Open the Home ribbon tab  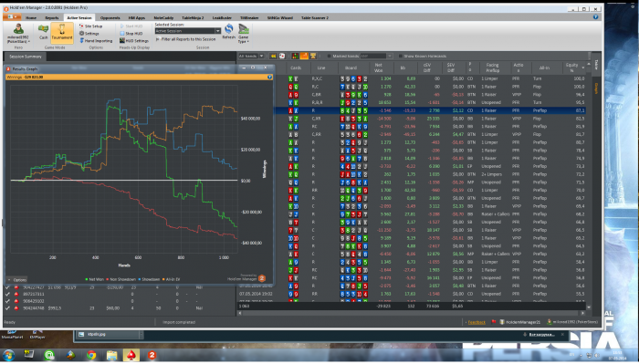[31, 18]
